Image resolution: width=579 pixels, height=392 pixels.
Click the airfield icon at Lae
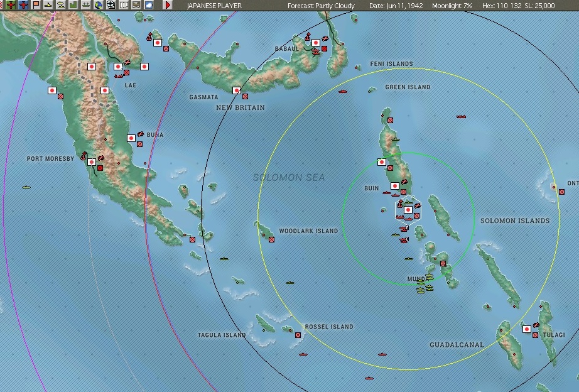(x=127, y=62)
